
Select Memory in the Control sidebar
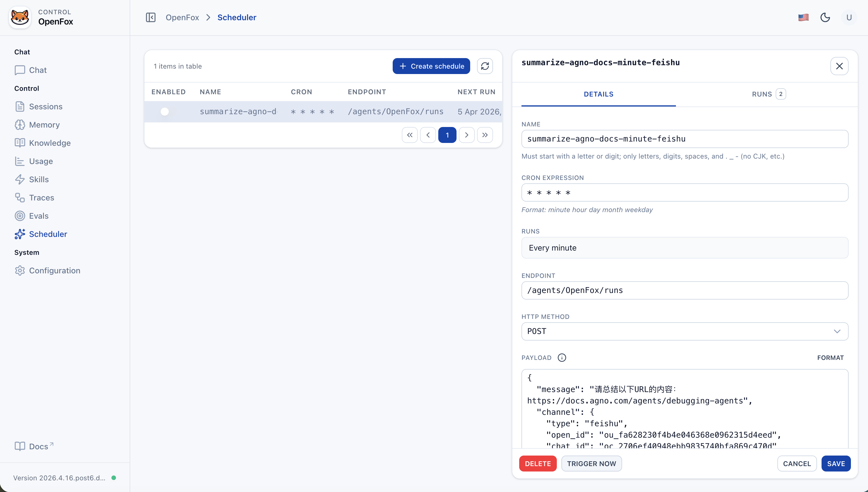point(44,125)
